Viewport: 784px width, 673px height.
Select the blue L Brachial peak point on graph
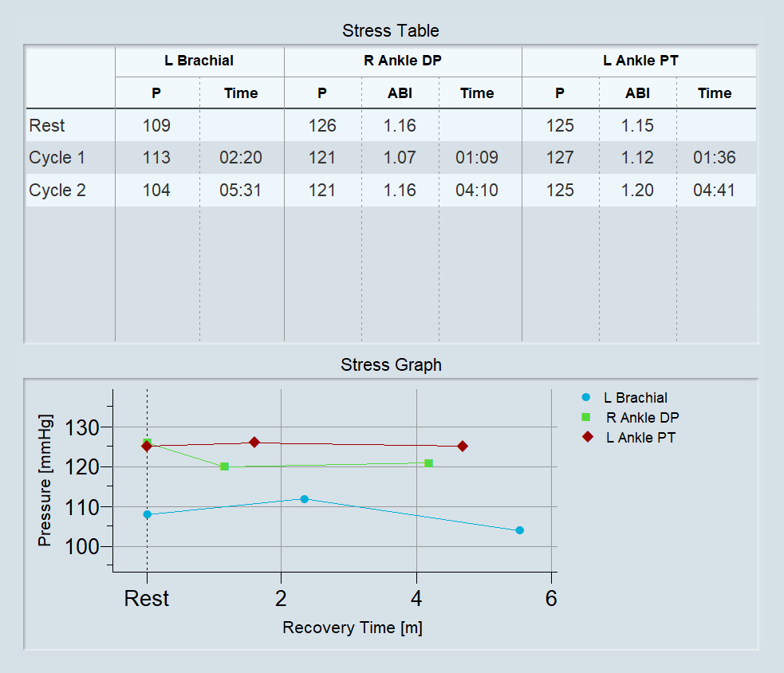point(304,499)
